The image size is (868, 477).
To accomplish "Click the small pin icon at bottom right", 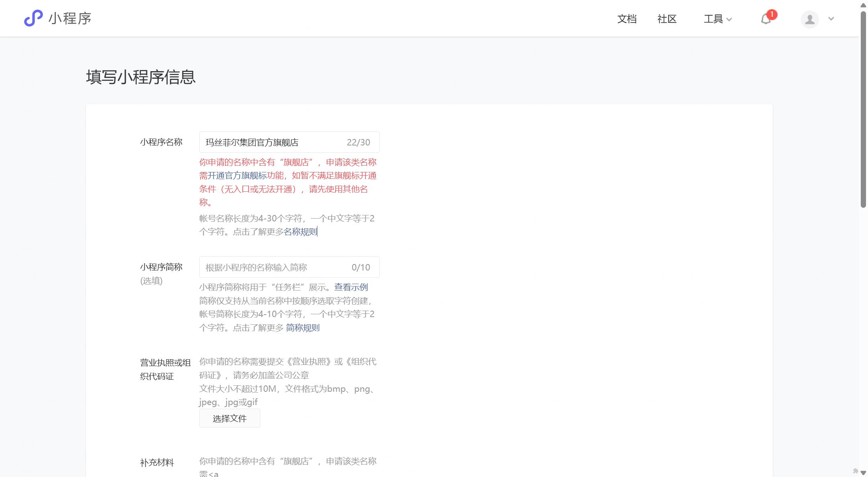I will tap(855, 471).
